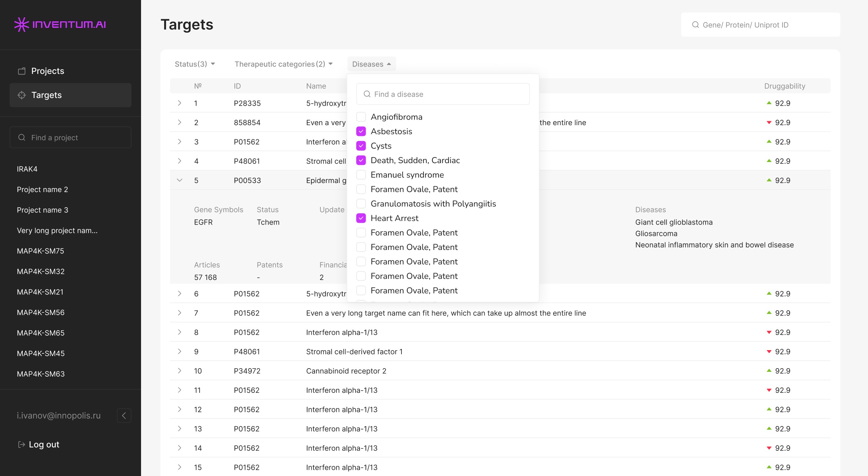Screen dimensions: 868x476
Task: Uncheck Death, Sudden, Cardiac checkbox
Action: click(361, 160)
